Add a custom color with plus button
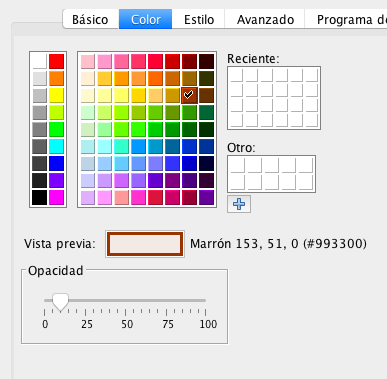 point(239,204)
